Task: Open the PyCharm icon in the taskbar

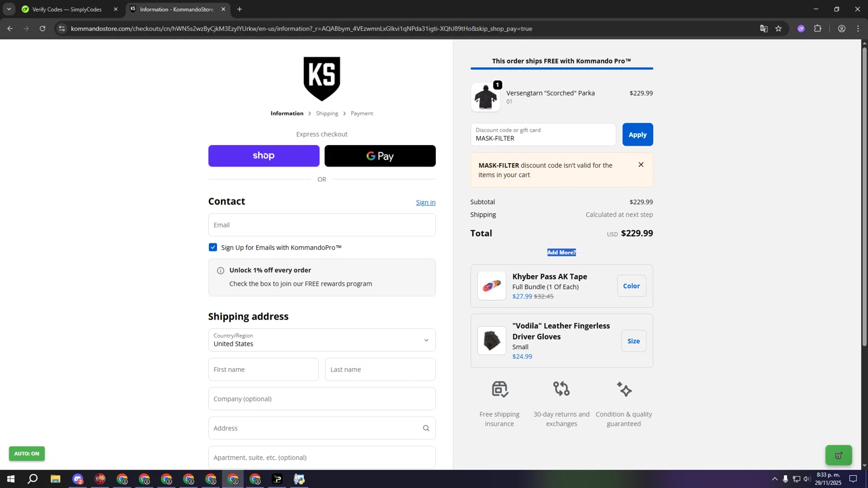Action: pyautogui.click(x=277, y=479)
